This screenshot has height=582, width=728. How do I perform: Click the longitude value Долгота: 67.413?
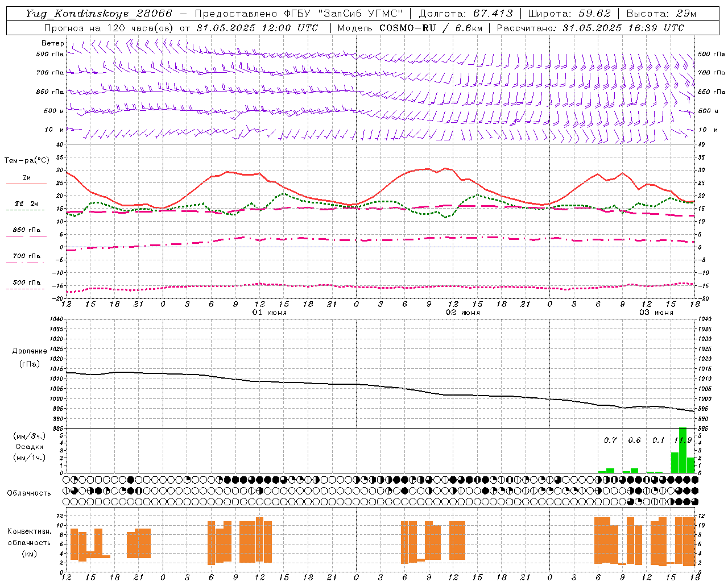[466, 14]
